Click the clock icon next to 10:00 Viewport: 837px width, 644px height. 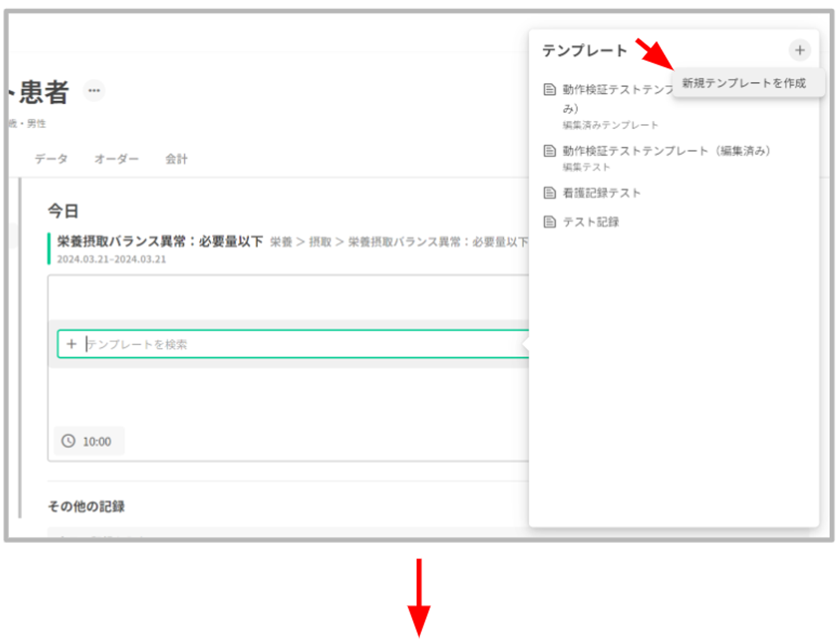pos(69,441)
